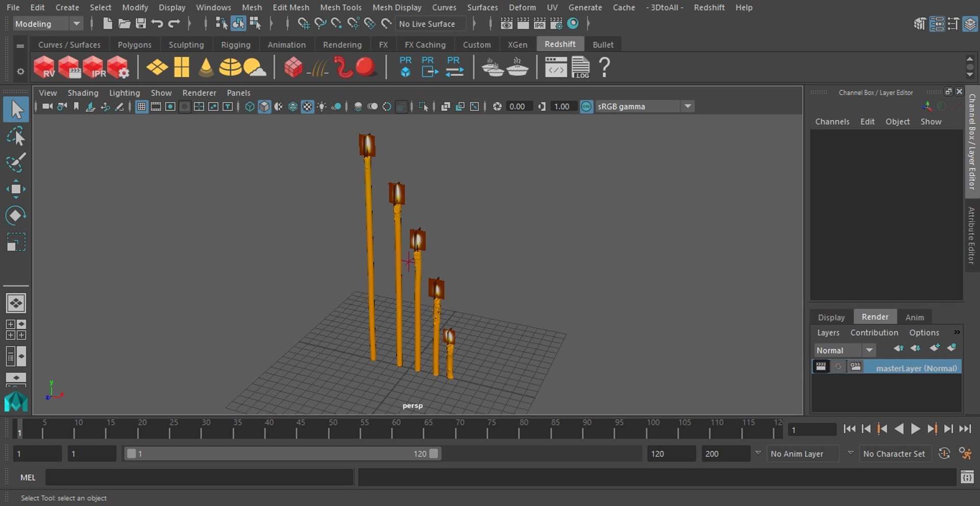Viewport: 980px width, 506px height.
Task: Open Redshift log file icon
Action: click(580, 67)
